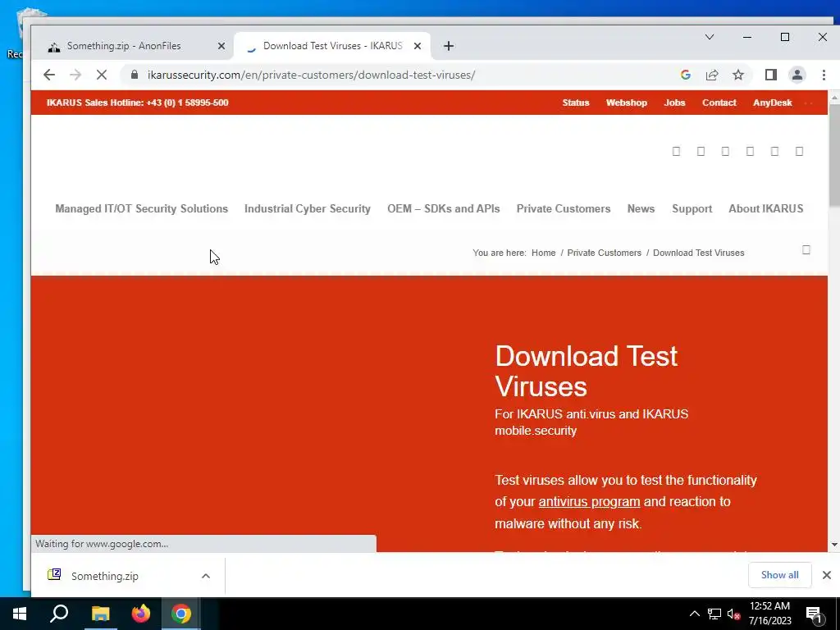The image size is (840, 630).
Task: Click the Home breadcrumb link
Action: coord(543,253)
